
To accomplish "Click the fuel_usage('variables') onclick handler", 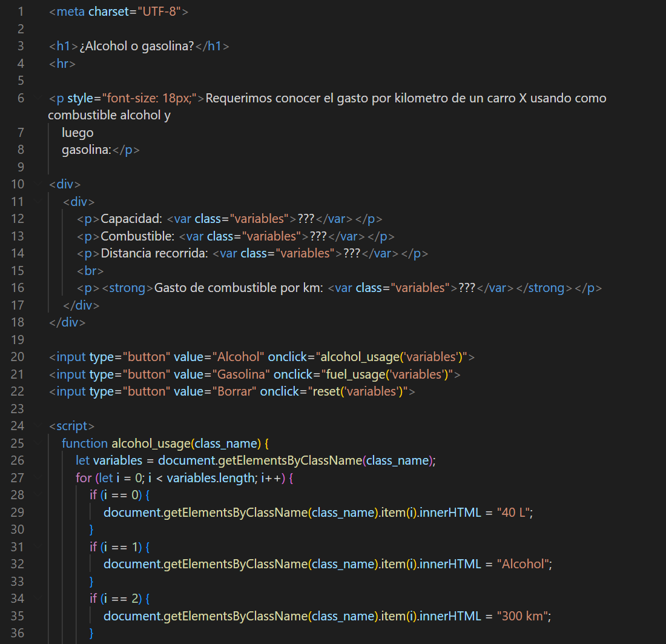I will pos(387,374).
